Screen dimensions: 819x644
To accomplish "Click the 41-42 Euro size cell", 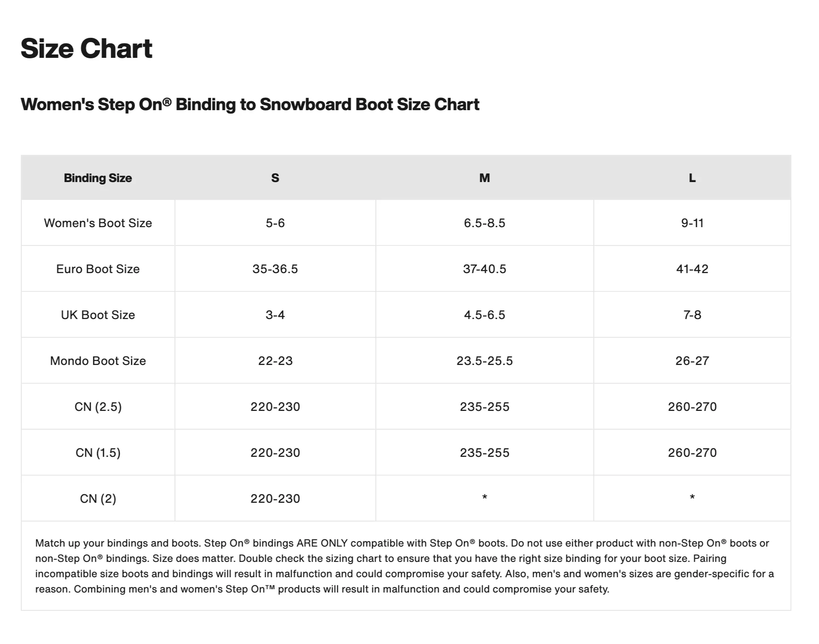I will click(x=692, y=269).
